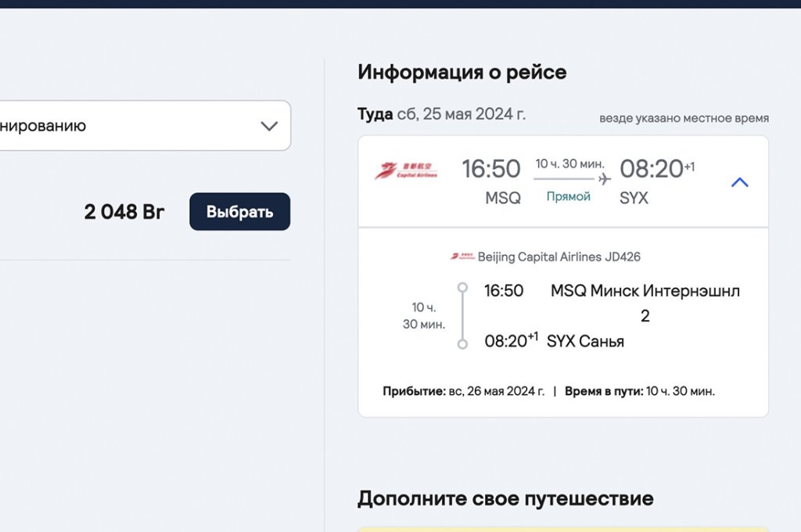The height and width of the screenshot is (532, 801).
Task: Open the sorting dropdown field
Action: coord(141,125)
